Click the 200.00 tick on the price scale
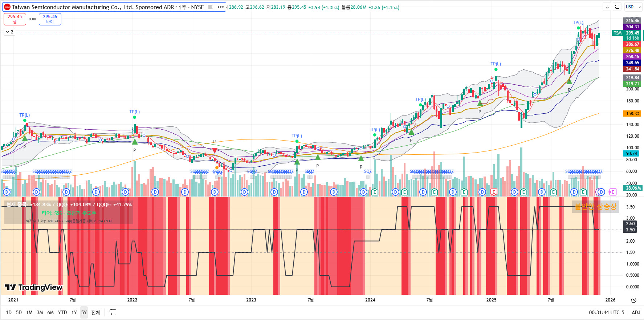644x320 pixels. pos(632,89)
